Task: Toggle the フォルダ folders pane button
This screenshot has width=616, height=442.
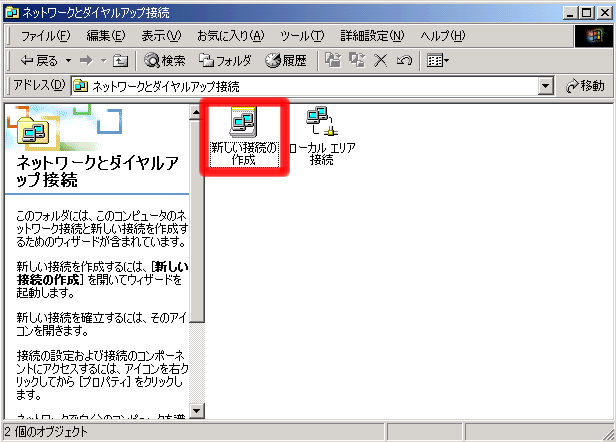Action: tap(225, 61)
